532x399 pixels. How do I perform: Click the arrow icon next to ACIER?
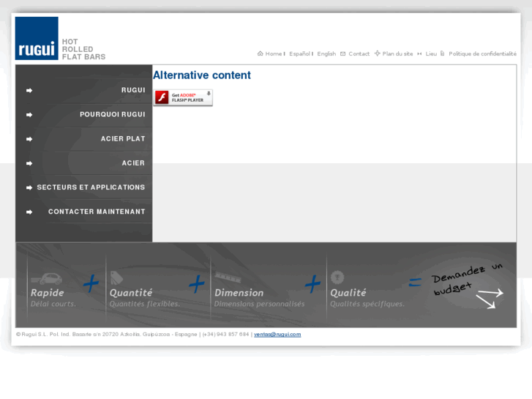29,163
